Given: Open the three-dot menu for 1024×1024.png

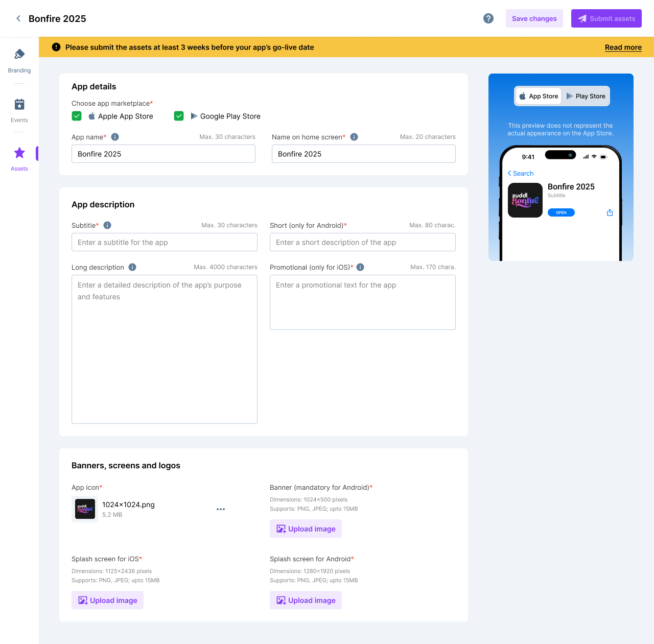Looking at the screenshot, I should [221, 509].
